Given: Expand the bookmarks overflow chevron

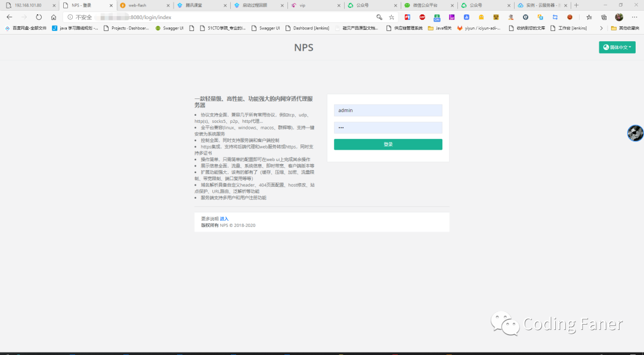Looking at the screenshot, I should click(601, 29).
